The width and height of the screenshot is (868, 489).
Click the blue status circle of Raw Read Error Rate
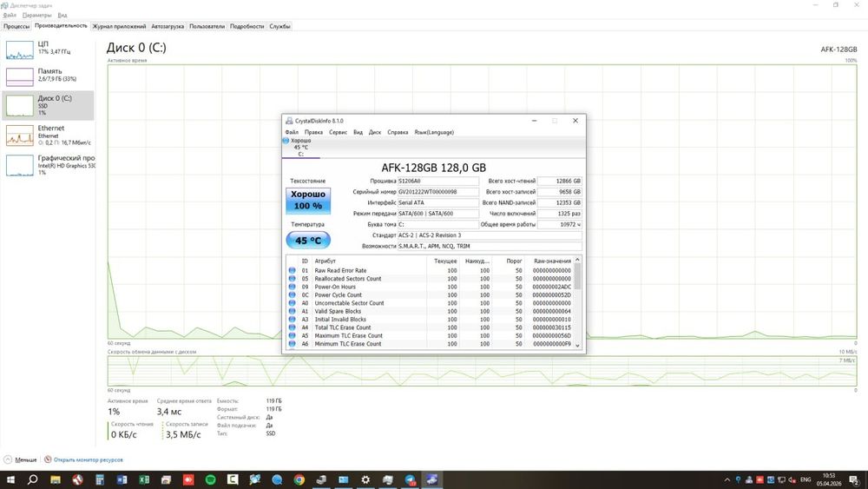click(292, 271)
